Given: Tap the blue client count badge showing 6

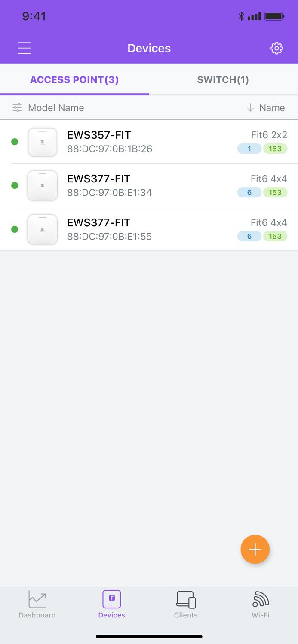Looking at the screenshot, I should (249, 192).
